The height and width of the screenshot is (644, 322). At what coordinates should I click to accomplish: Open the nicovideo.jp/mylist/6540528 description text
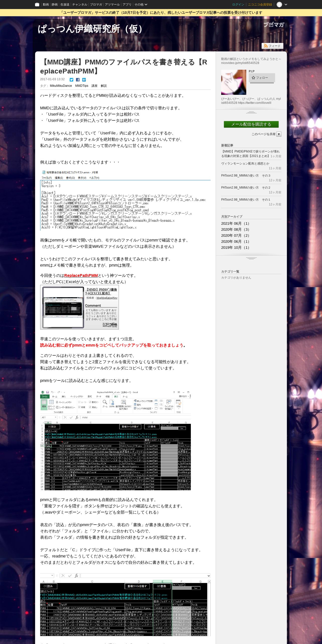251,61
